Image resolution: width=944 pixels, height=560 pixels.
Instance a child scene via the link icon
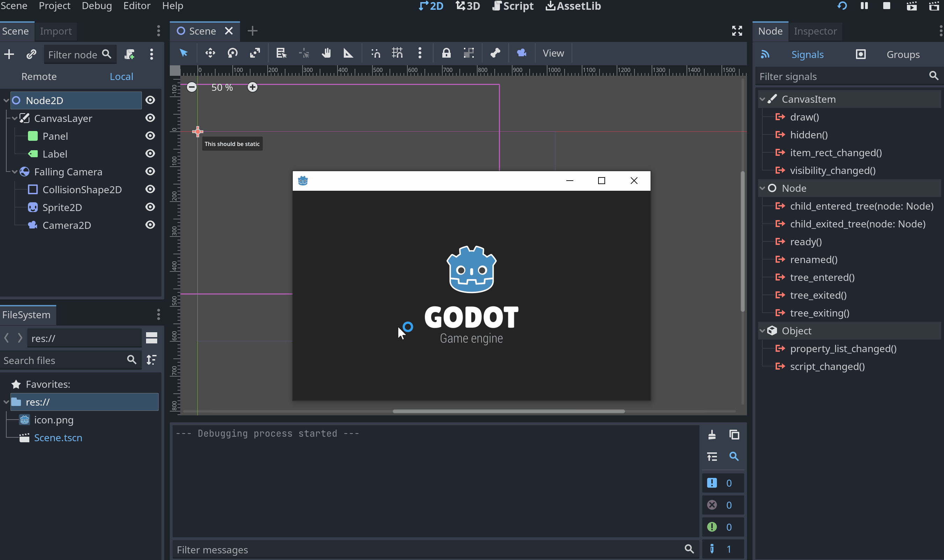point(31,54)
